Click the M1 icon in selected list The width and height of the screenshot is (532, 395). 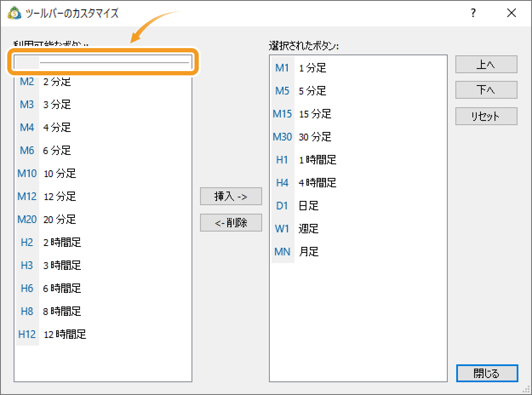point(282,68)
